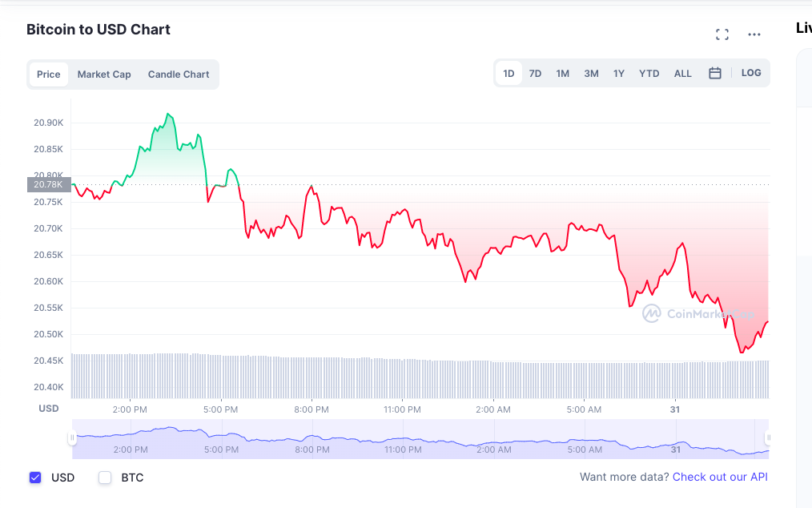
Task: Uncheck the USD checkbox
Action: pos(35,478)
